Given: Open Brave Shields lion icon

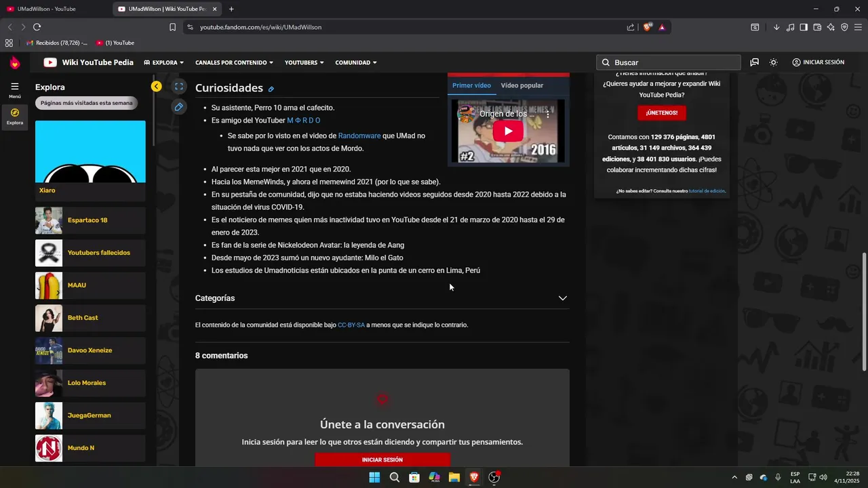Looking at the screenshot, I should coord(648,27).
